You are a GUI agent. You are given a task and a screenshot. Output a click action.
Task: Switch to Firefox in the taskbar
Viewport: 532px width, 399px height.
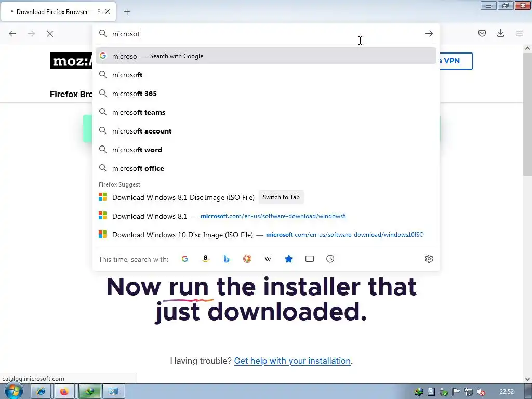[x=64, y=392]
